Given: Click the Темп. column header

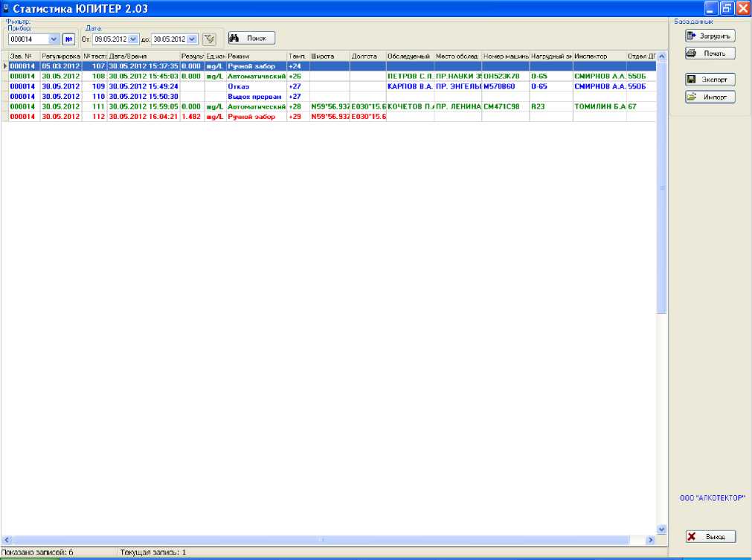Looking at the screenshot, I should (x=298, y=56).
